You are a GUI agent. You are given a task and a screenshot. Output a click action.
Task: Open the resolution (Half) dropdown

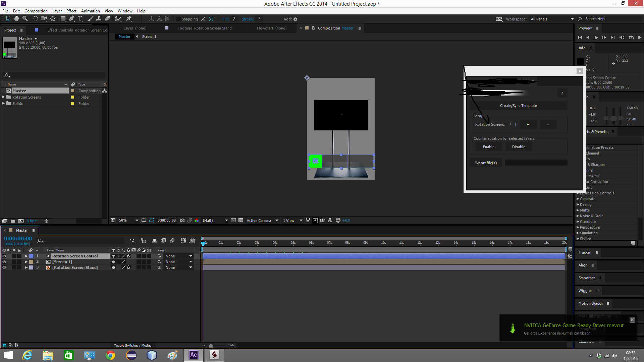[215, 221]
